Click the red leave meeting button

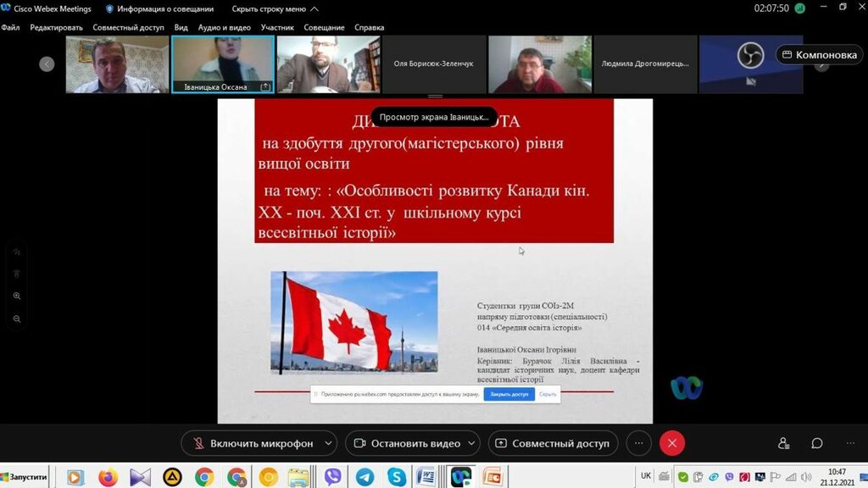pyautogui.click(x=672, y=443)
